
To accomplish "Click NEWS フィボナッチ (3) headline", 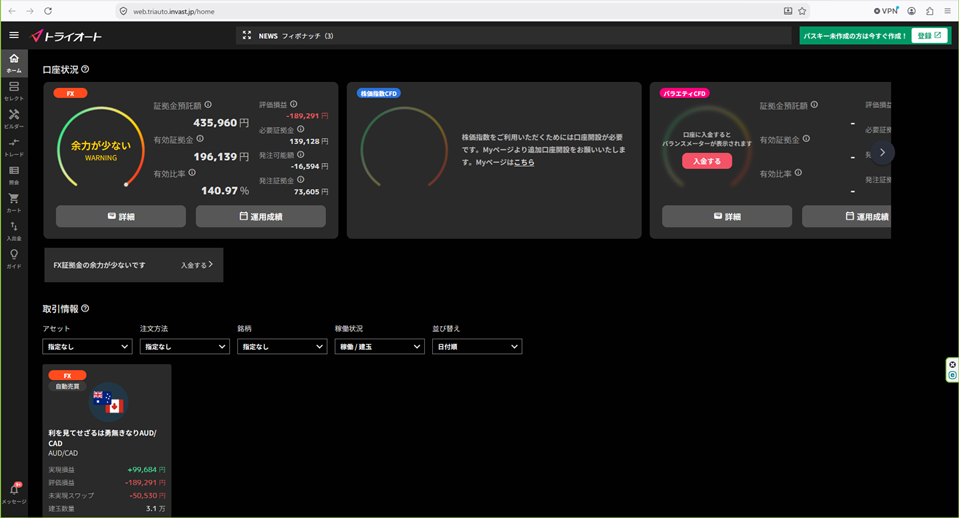I will [296, 36].
